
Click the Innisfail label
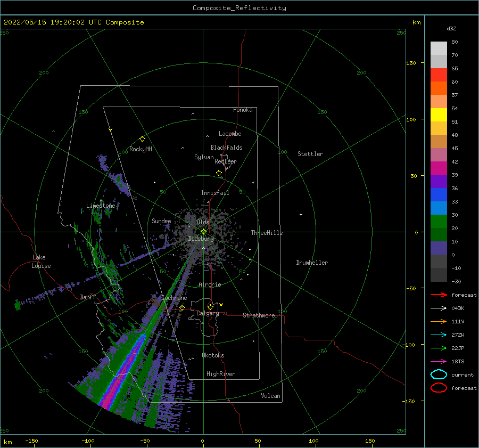pos(215,193)
